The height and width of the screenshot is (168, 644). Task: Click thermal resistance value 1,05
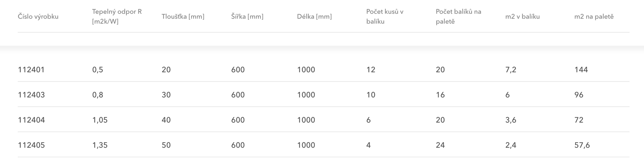point(100,120)
